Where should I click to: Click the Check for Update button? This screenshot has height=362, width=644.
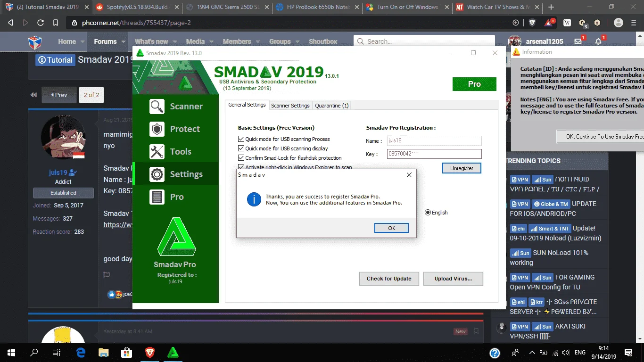pos(389,279)
